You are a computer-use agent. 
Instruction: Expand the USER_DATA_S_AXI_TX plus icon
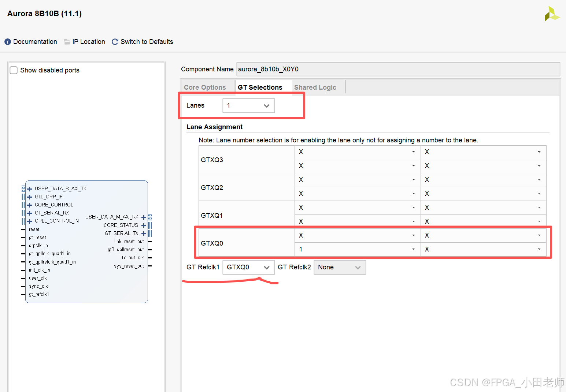tap(30, 189)
